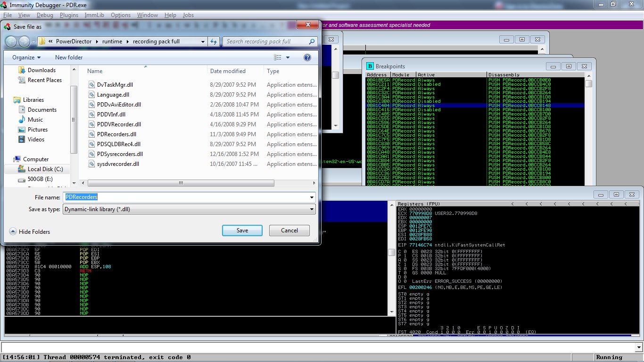Refresh the recording pack full folder
This screenshot has width=644, height=362.
[214, 41]
